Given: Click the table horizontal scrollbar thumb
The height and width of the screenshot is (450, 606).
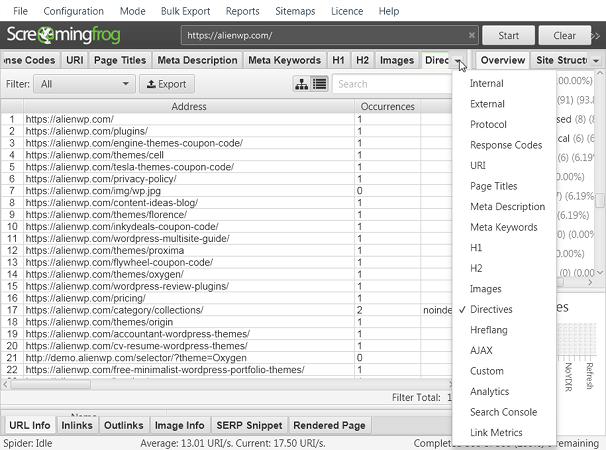Looking at the screenshot, I should (51, 384).
